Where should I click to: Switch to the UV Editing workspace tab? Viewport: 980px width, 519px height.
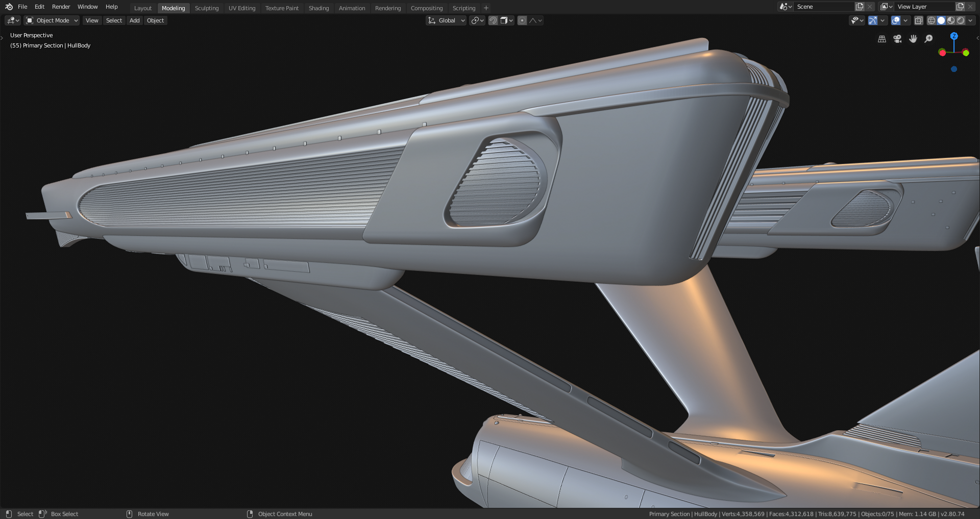242,8
